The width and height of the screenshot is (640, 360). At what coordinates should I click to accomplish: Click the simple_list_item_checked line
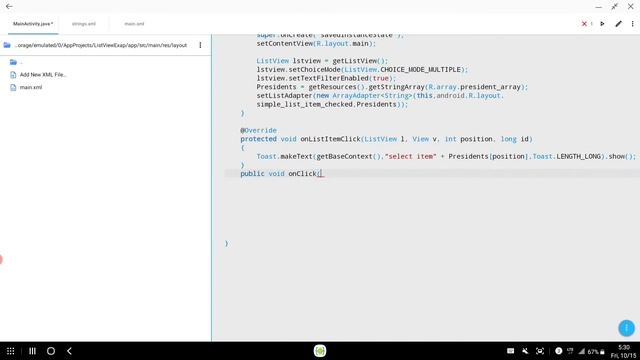[332, 104]
